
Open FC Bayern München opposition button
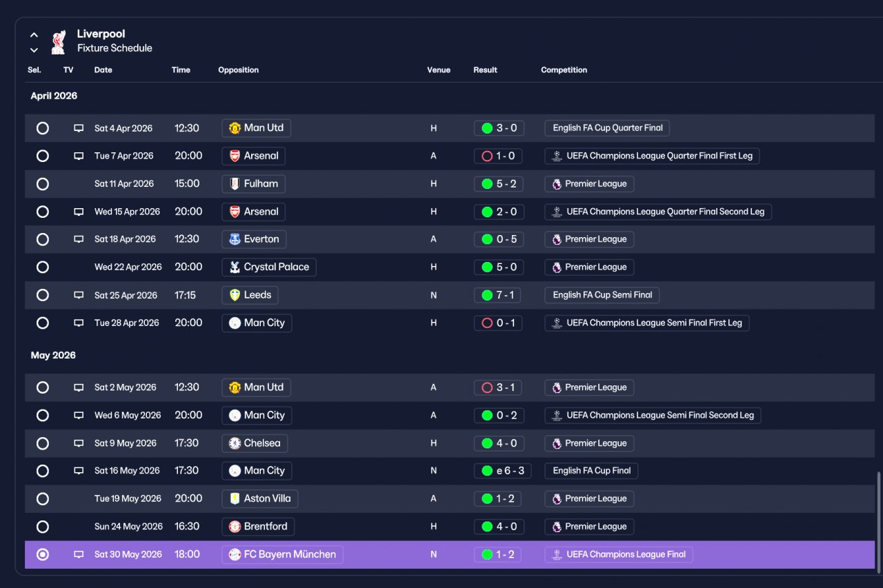[282, 554]
